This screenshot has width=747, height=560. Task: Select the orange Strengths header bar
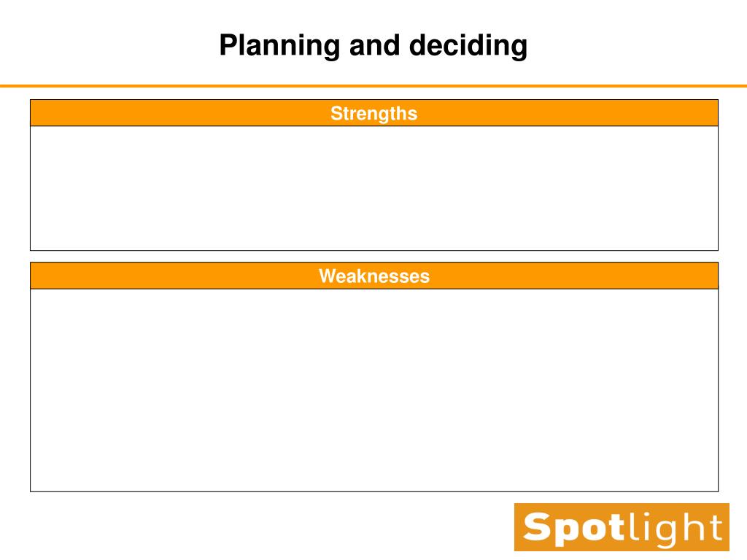[x=374, y=113]
